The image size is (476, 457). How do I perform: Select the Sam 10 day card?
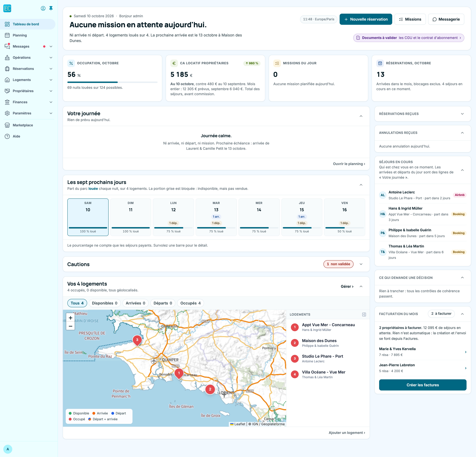point(88,217)
